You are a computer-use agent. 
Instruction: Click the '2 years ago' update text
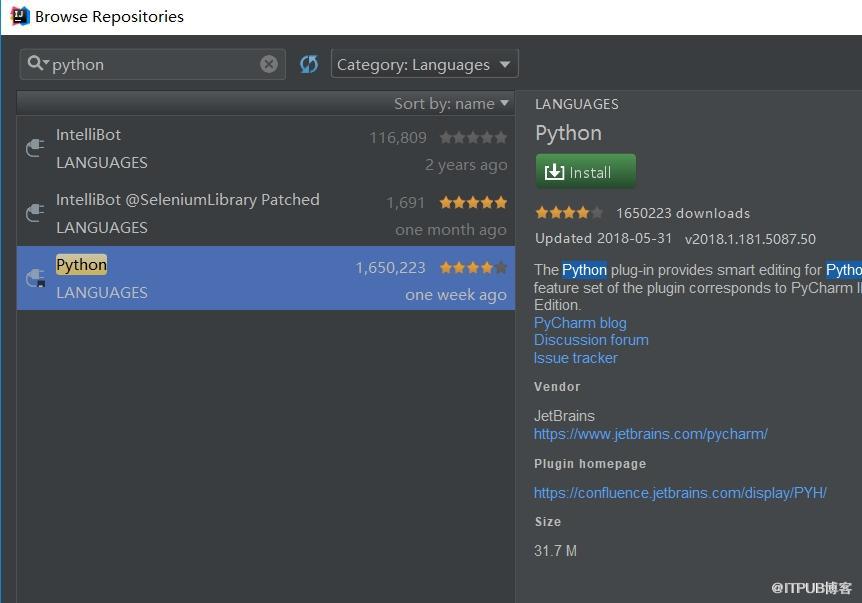[x=466, y=165]
